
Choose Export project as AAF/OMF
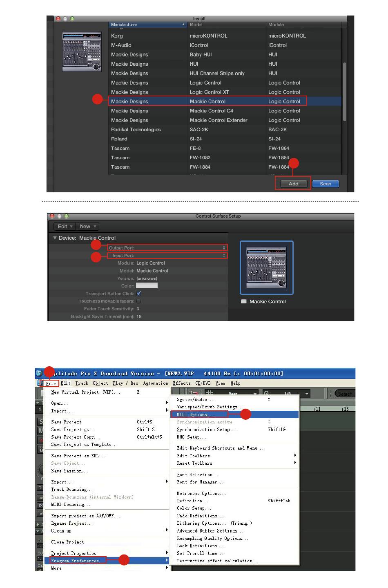point(107,516)
